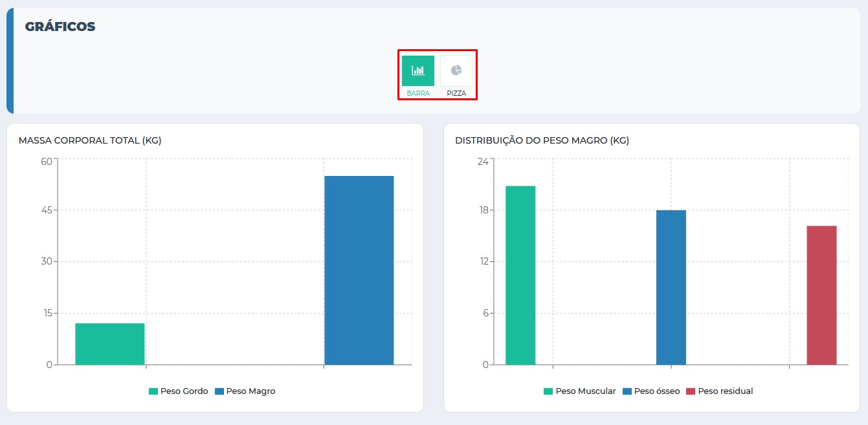The width and height of the screenshot is (868, 425).
Task: Hide the Peso ósseo series via legend text
Action: point(656,391)
